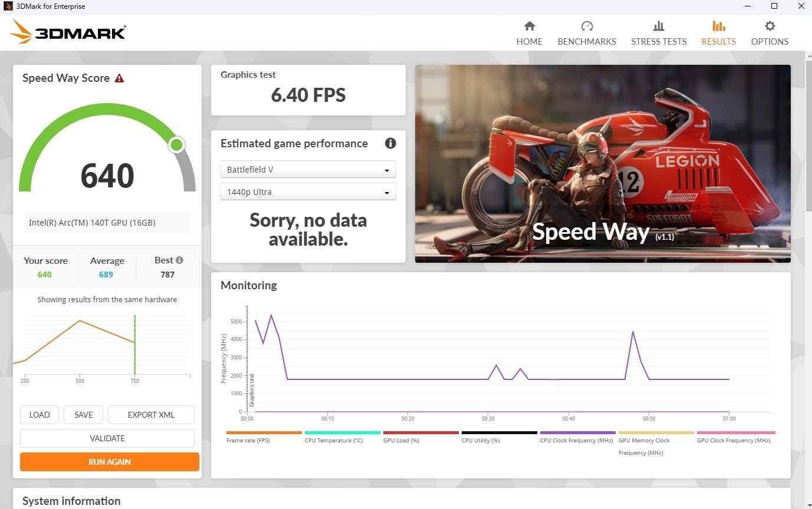Click the Intel Arc 140T GPU name field

[107, 223]
